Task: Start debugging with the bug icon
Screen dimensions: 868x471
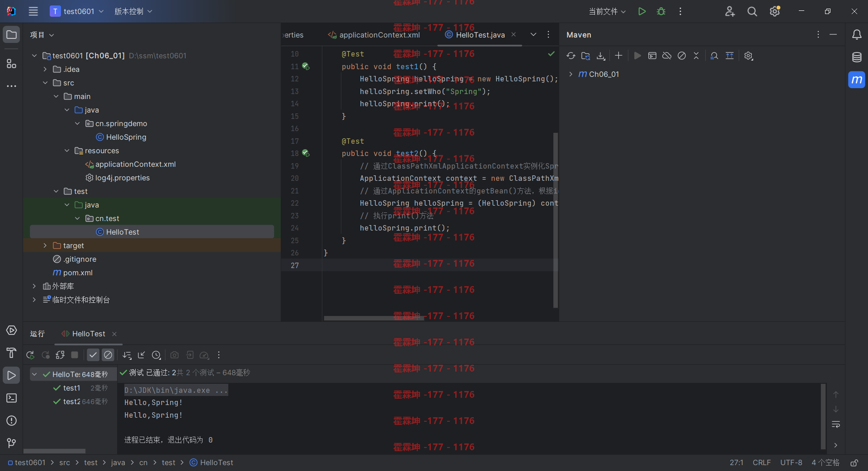Action: [x=661, y=11]
